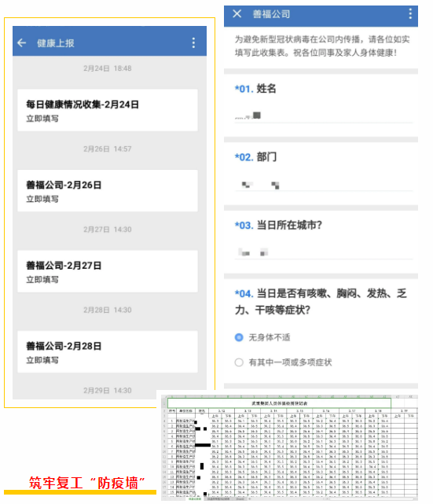The width and height of the screenshot is (433, 504).
Task: Click the 筑牢复工 防疫墙 caption text
Action: [x=86, y=483]
